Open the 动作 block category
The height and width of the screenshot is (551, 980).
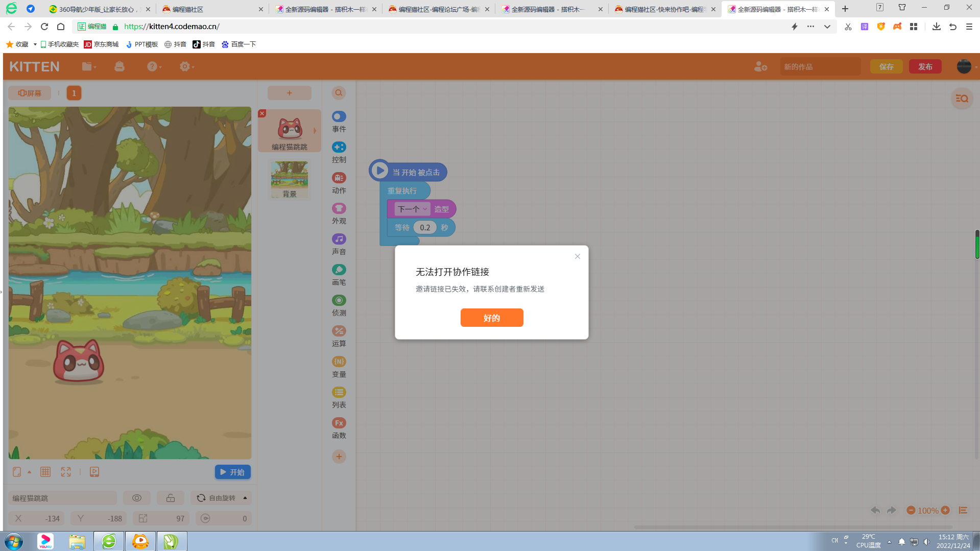click(339, 183)
